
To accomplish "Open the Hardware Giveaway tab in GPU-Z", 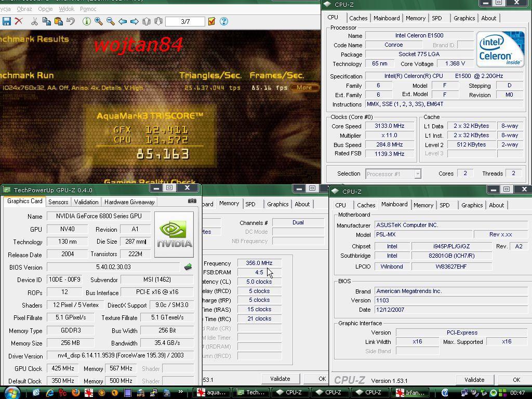I will coord(129,202).
